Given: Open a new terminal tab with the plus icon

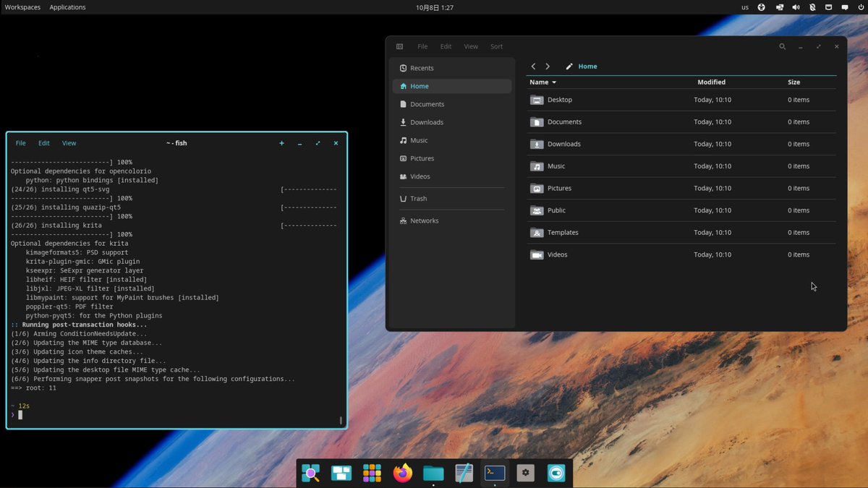Looking at the screenshot, I should [x=281, y=143].
